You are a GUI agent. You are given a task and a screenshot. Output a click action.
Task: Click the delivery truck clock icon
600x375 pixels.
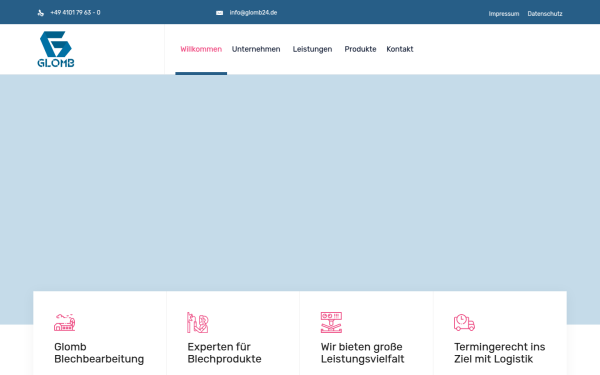tap(464, 322)
